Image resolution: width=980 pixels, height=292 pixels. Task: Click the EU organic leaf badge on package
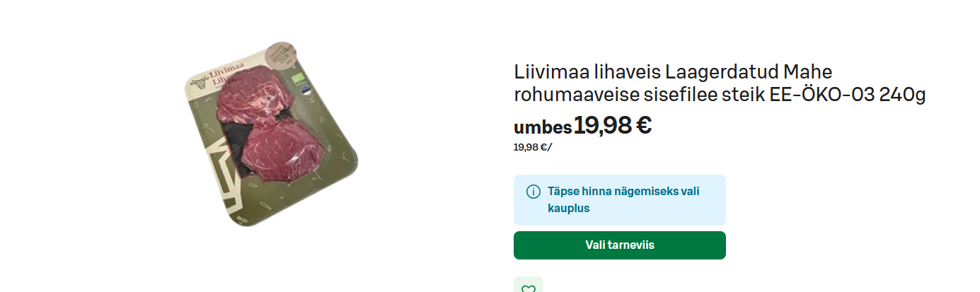coord(298,79)
